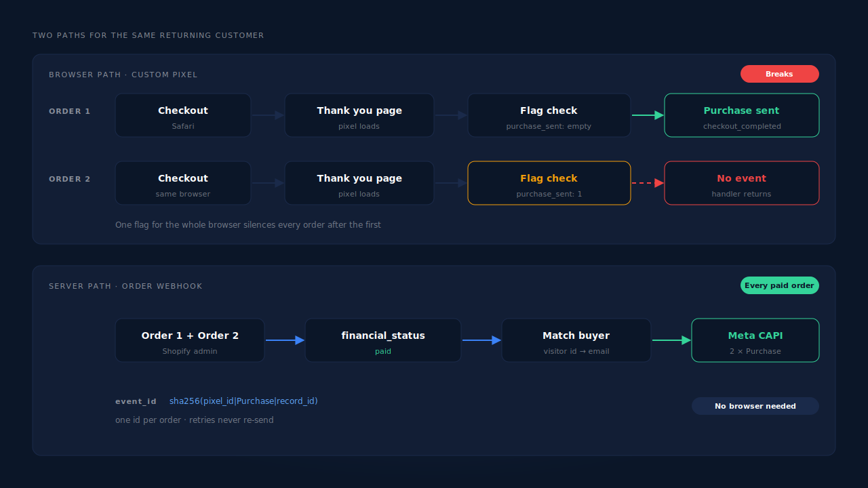Click the event_id label
This screenshot has height=488, width=868.
pyautogui.click(x=136, y=402)
